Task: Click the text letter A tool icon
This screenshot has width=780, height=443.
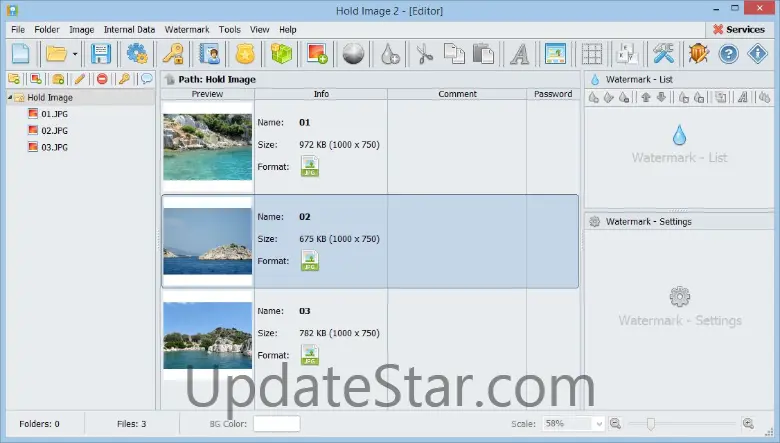Action: pos(519,54)
